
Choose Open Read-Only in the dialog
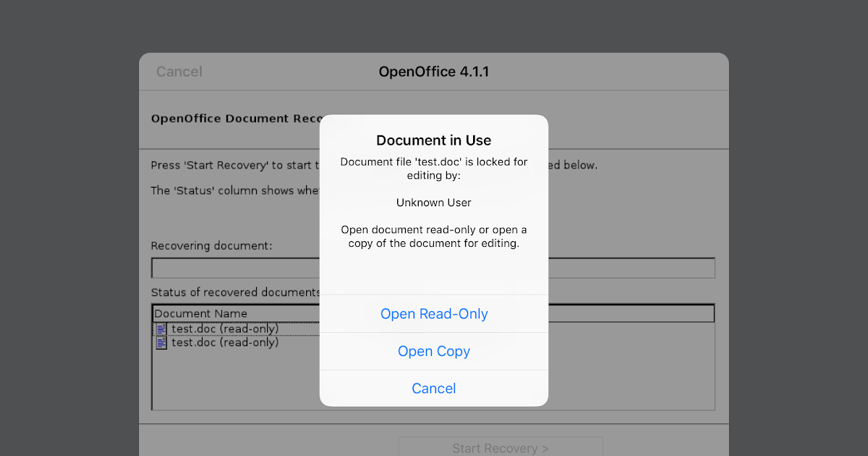pyautogui.click(x=434, y=313)
